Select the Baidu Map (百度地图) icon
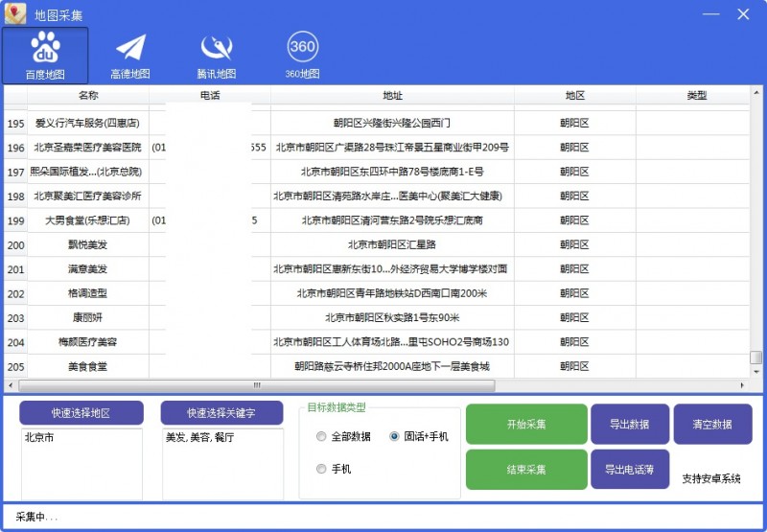Screen dimensions: 767x532 pos(45,55)
